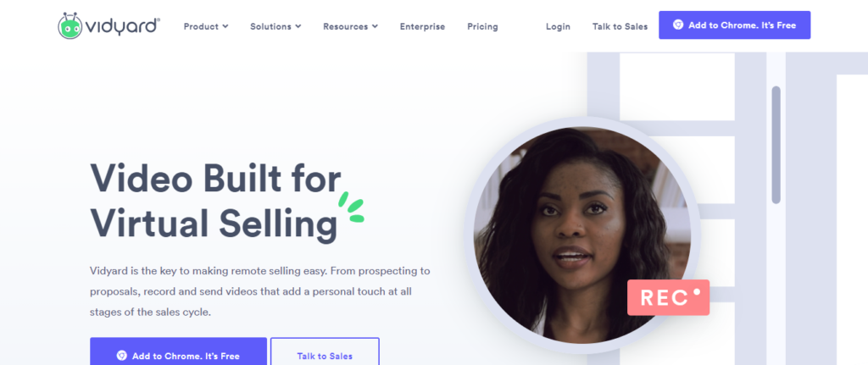This screenshot has height=365, width=868.
Task: Click the illustrated scrollbar thumb
Action: [x=776, y=145]
